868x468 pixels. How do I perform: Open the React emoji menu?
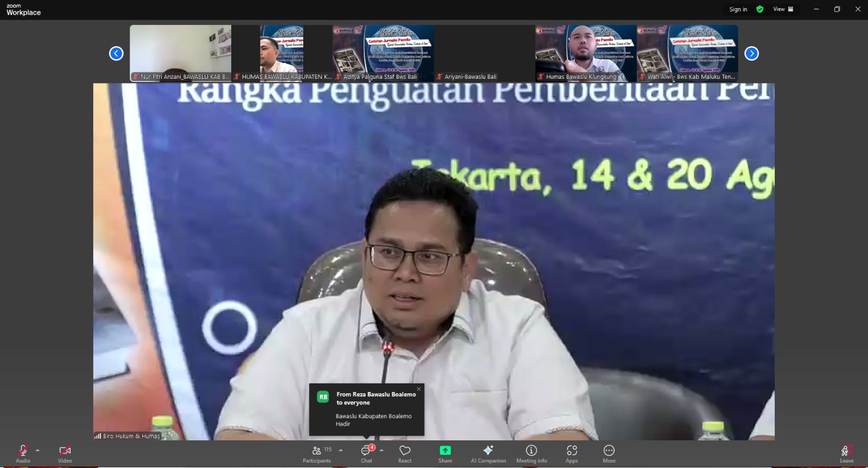[405, 453]
